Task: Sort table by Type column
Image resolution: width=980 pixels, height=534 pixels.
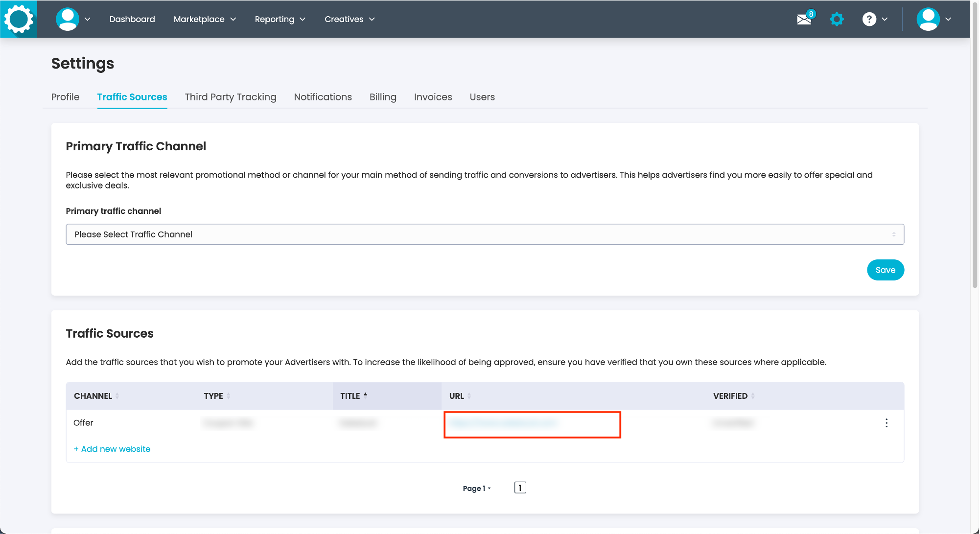Action: [x=228, y=396]
